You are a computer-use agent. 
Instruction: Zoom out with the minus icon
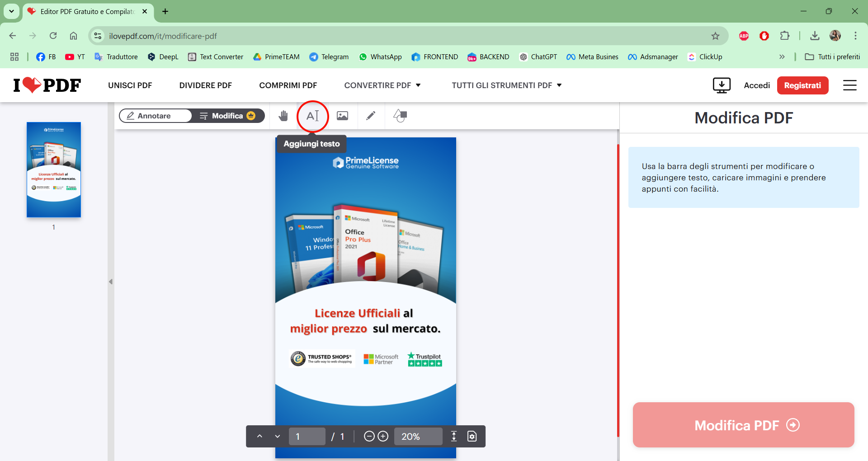(369, 436)
